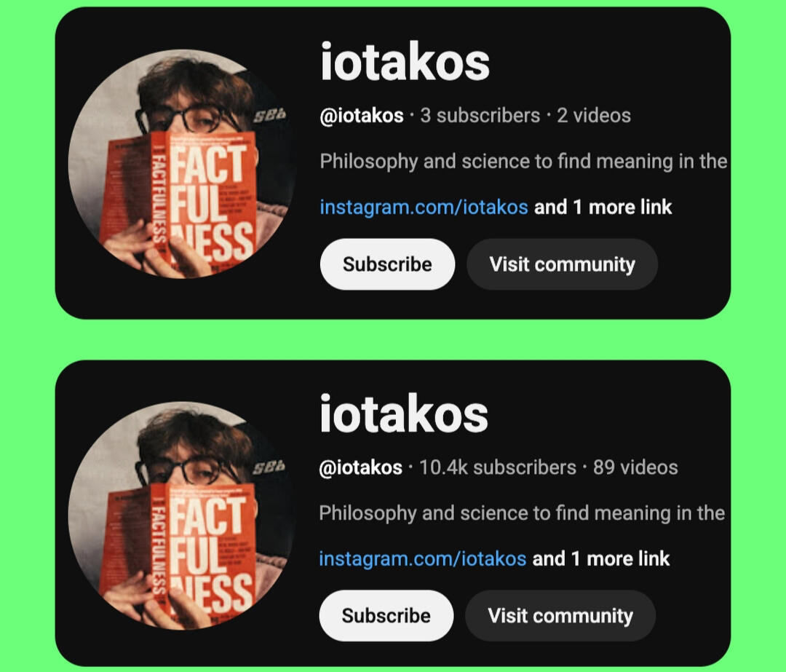
Task: Open instagram.com/iotakos link on 10.4k-subscriber card
Action: point(422,558)
